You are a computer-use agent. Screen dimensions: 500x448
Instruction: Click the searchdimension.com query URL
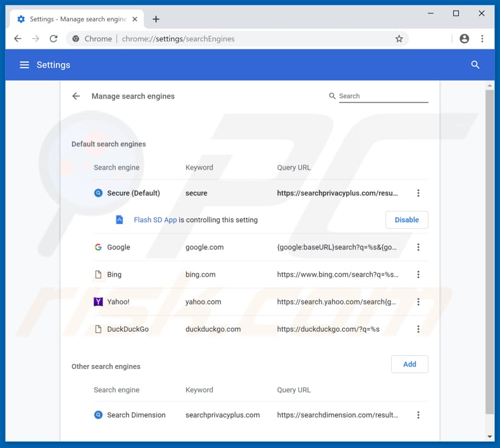(337, 415)
